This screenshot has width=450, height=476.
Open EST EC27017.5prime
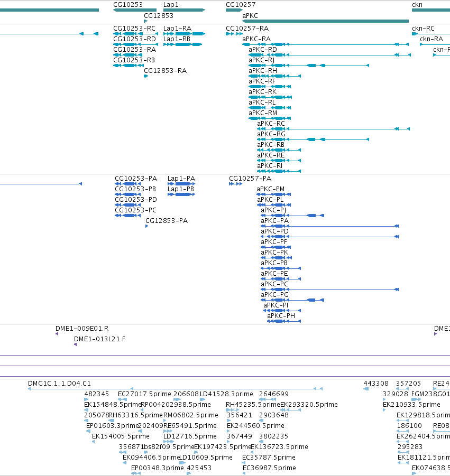click(145, 394)
